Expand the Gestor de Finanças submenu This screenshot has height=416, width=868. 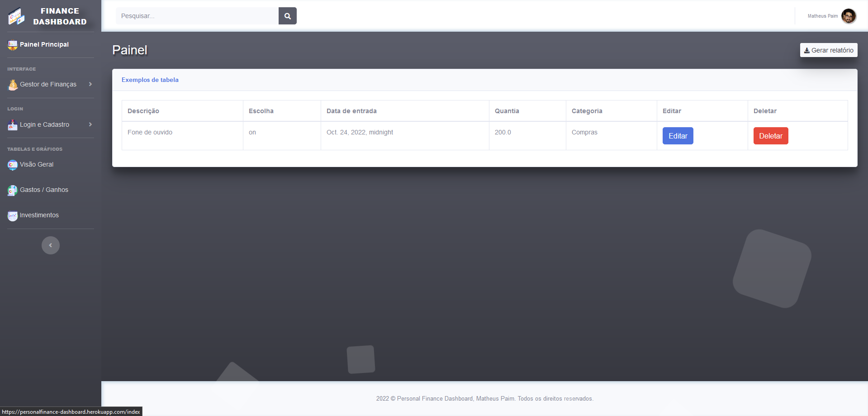point(90,84)
